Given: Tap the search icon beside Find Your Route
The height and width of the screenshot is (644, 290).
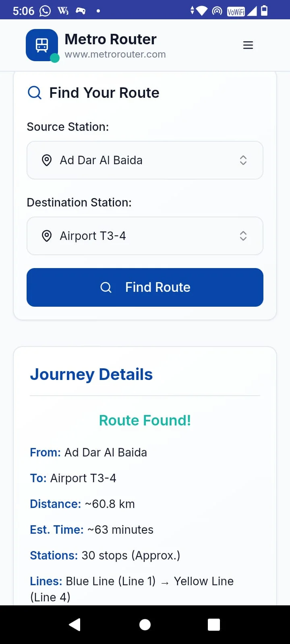Looking at the screenshot, I should pos(35,93).
